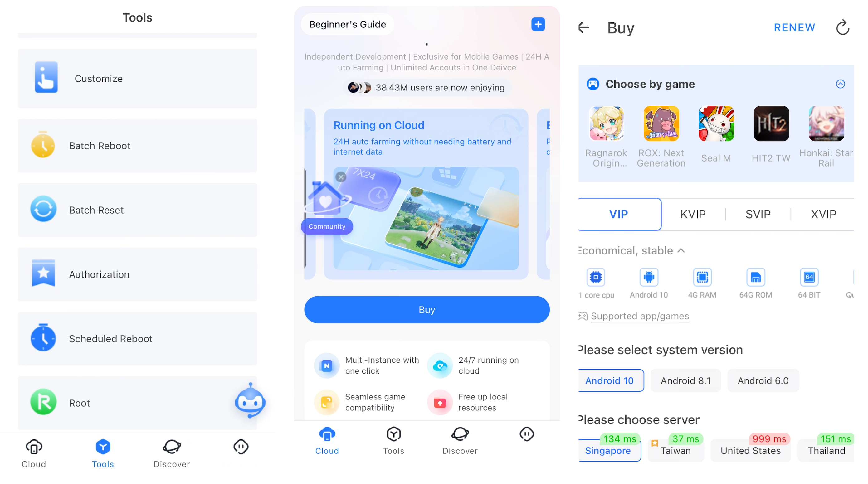This screenshot has width=868, height=484.
Task: Click the Buy button
Action: click(x=426, y=309)
